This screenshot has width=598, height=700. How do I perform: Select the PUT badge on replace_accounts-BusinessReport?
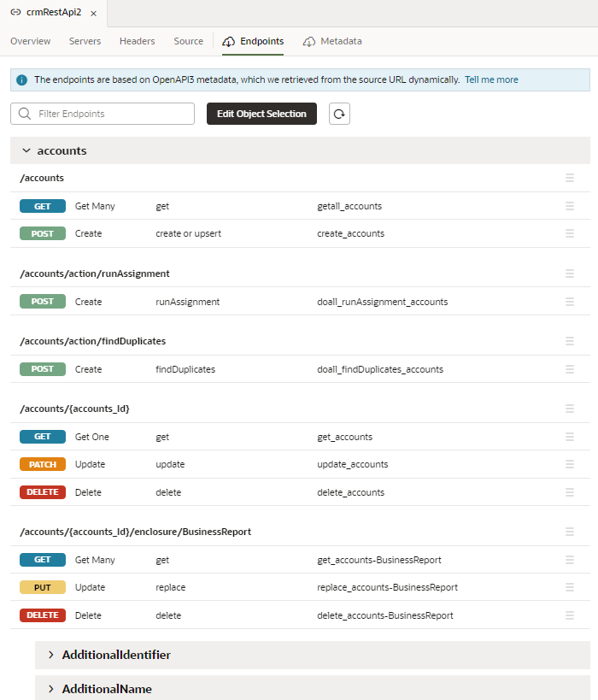coord(41,587)
